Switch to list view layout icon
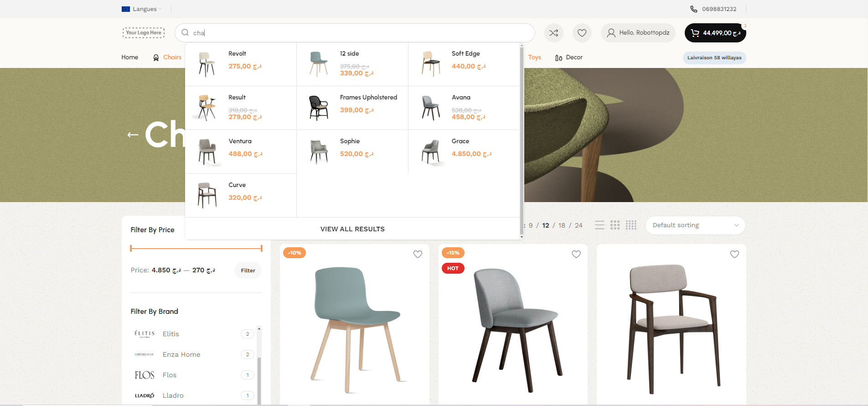Viewport: 868px width, 406px height. [599, 225]
